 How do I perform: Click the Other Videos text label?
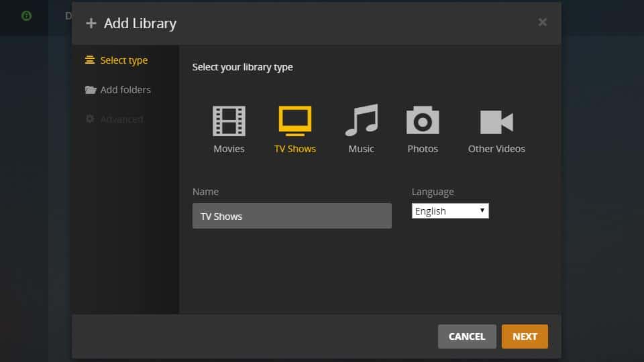[496, 149]
